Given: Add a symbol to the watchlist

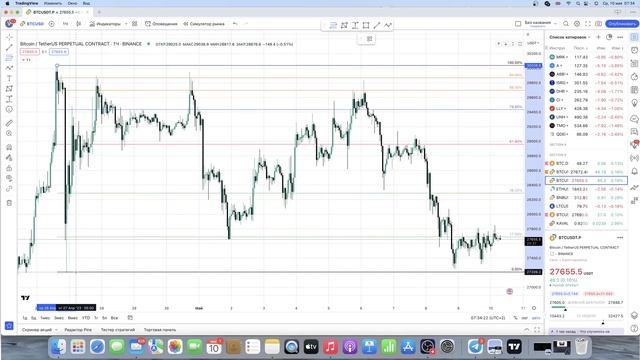Looking at the screenshot, I should [x=598, y=37].
